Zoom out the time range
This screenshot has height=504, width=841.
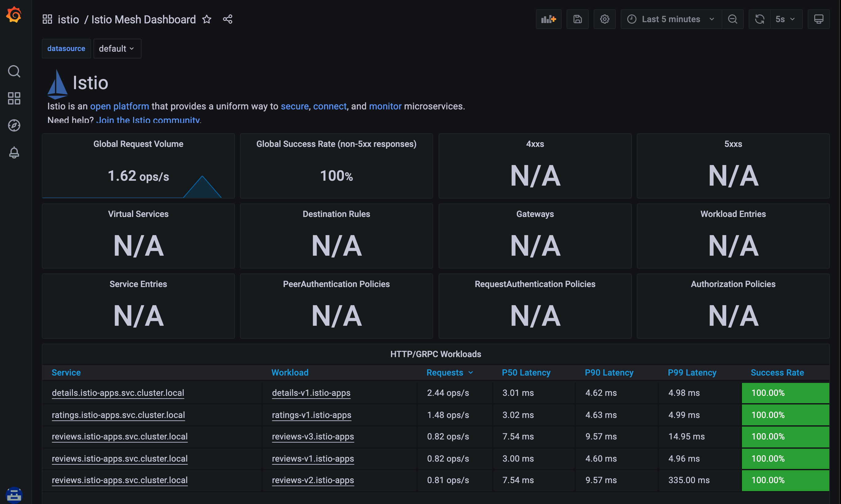point(732,19)
